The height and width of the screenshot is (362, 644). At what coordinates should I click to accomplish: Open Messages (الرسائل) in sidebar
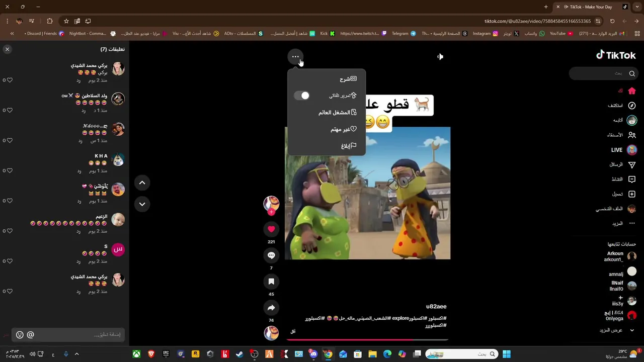pyautogui.click(x=623, y=164)
